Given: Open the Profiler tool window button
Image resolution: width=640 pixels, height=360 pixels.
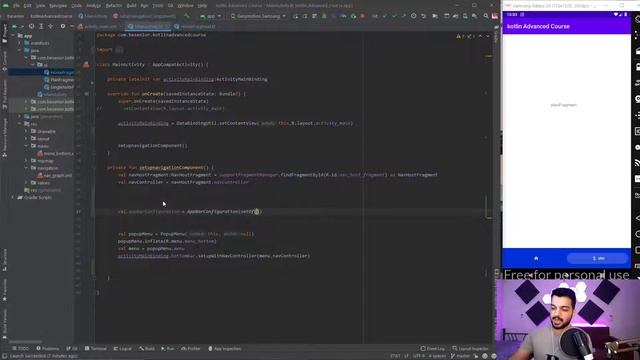Looking at the screenshot, I should click(191, 349).
